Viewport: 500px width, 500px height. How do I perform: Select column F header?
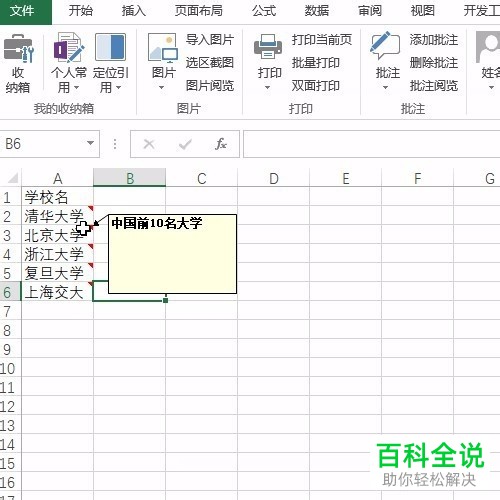[417, 178]
